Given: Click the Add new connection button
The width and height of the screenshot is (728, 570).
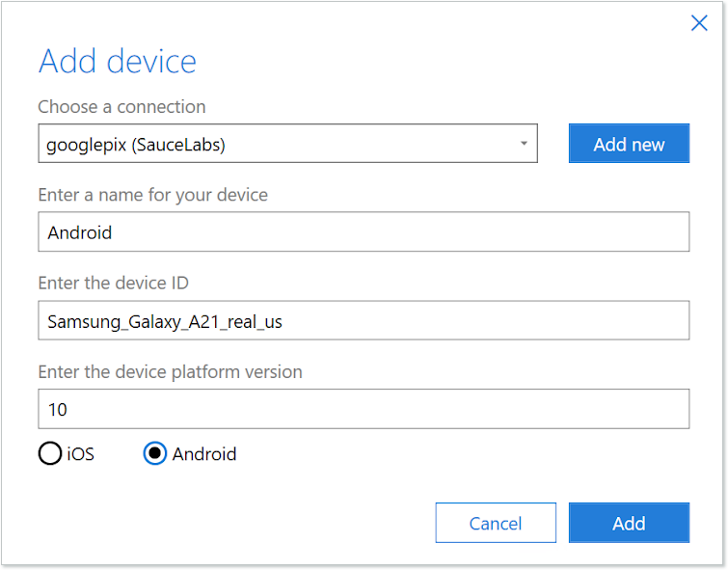Looking at the screenshot, I should [629, 144].
